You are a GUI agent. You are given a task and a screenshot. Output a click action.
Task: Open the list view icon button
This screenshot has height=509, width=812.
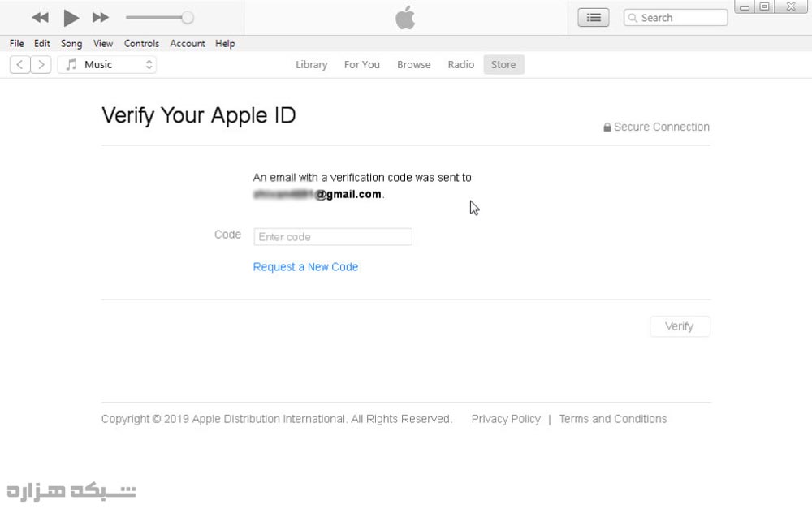(x=594, y=18)
